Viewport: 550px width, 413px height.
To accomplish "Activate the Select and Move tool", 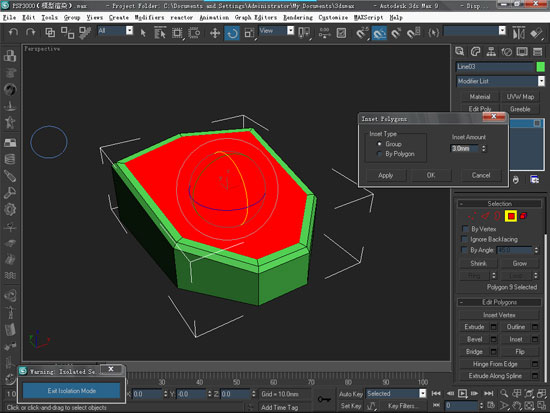I will (x=215, y=33).
